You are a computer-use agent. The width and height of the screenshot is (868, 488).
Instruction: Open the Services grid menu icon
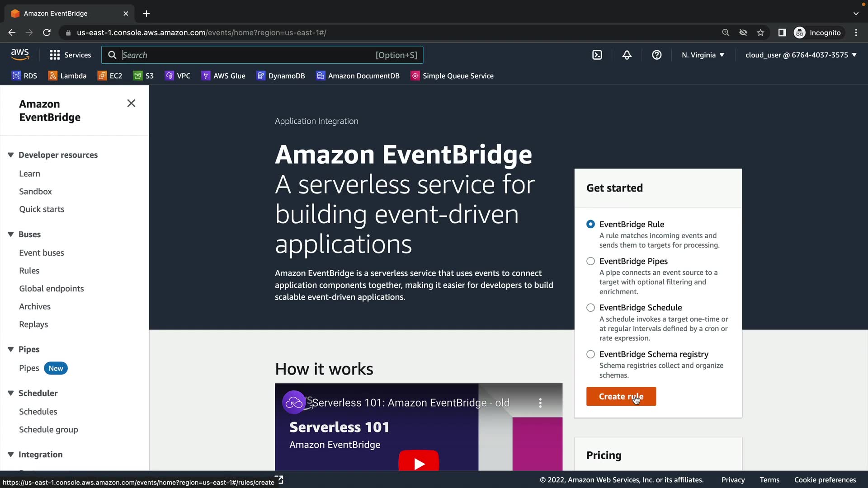coord(55,55)
